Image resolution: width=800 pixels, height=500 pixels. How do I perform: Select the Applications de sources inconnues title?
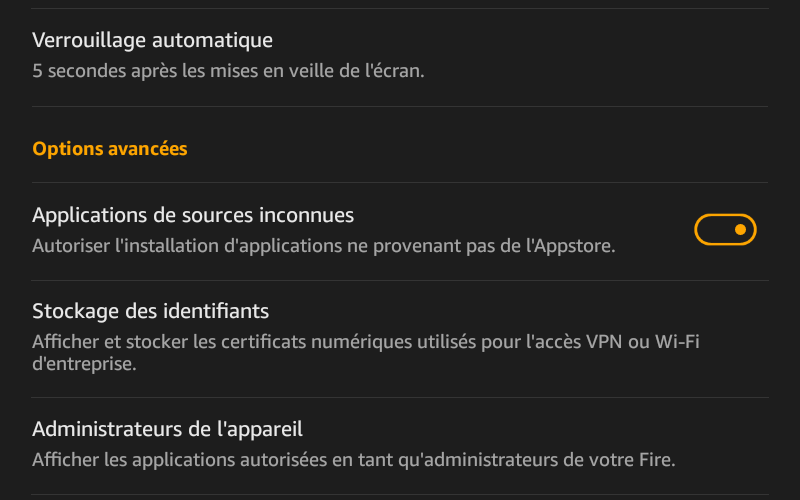pyautogui.click(x=193, y=215)
